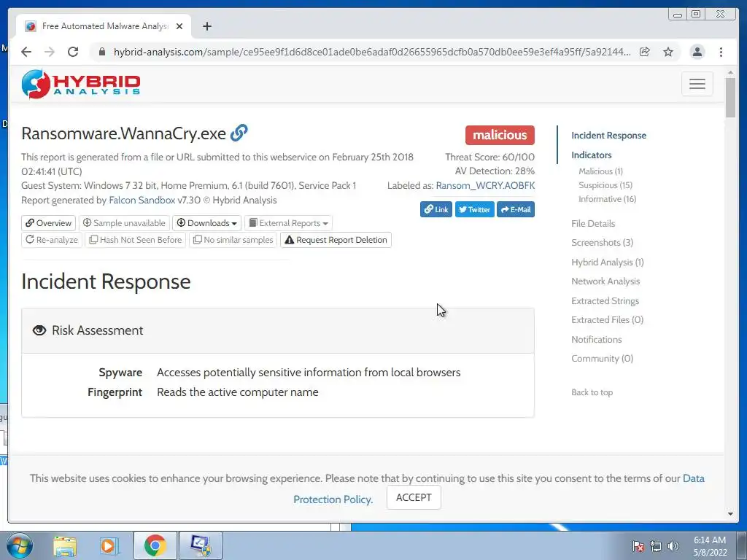Open the Chrome profile avatar icon
The height and width of the screenshot is (560, 747).
point(697,52)
